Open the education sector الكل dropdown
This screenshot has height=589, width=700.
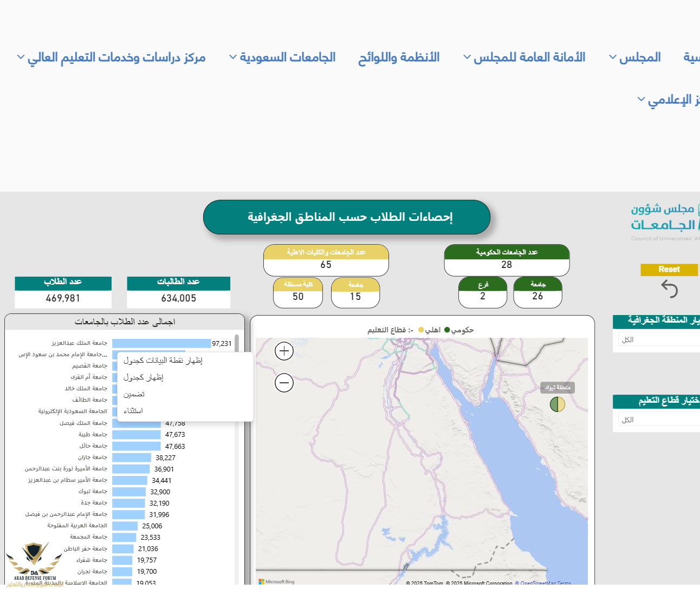[x=658, y=420]
